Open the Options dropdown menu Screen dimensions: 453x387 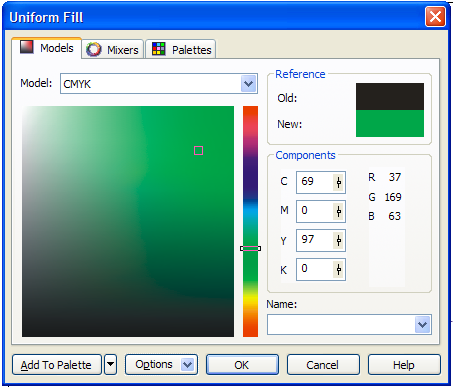tap(161, 365)
